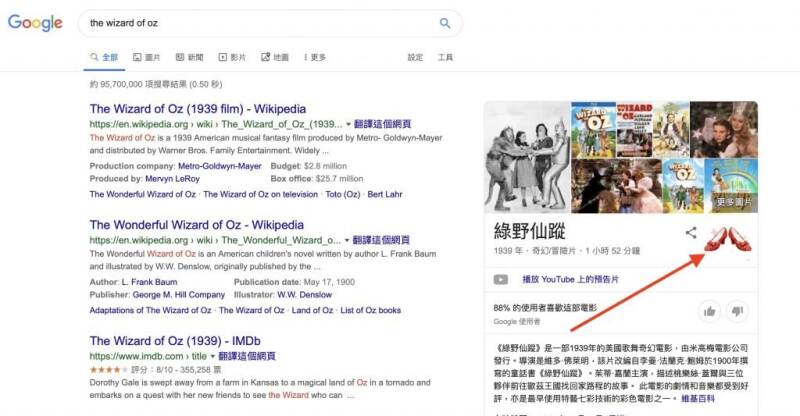Viewport: 800px width, 416px height.
Task: Open the black-and-white cast photo thumbnail
Action: tap(527, 157)
